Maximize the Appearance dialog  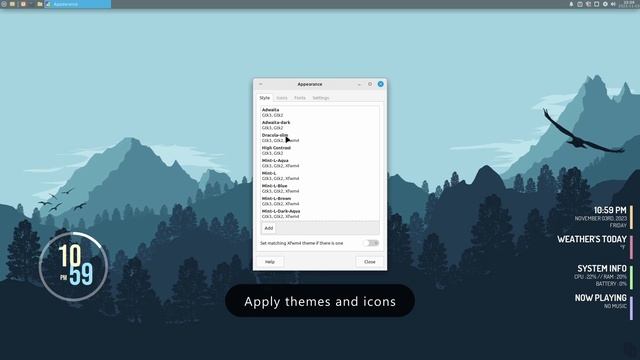[x=370, y=84]
